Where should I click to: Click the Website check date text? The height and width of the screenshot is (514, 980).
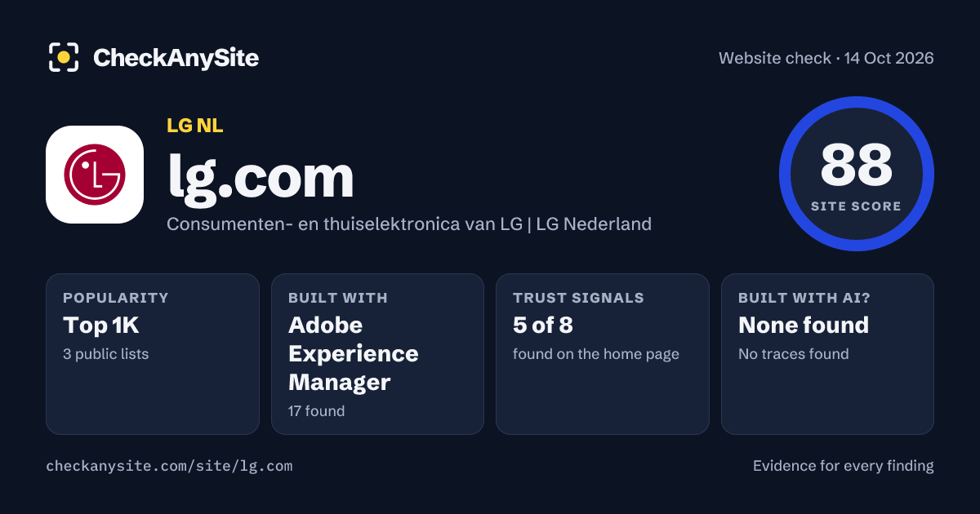826,58
